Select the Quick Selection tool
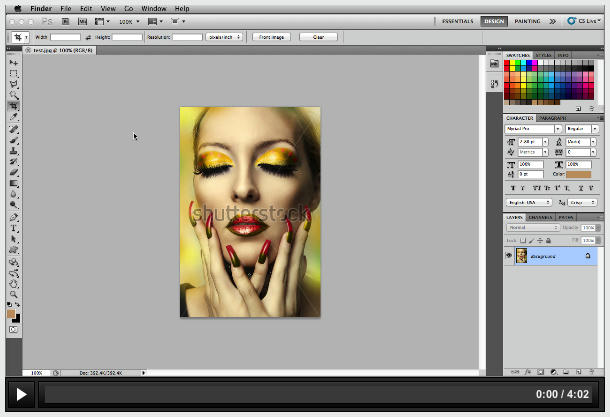This screenshot has height=417, width=610. click(x=14, y=95)
